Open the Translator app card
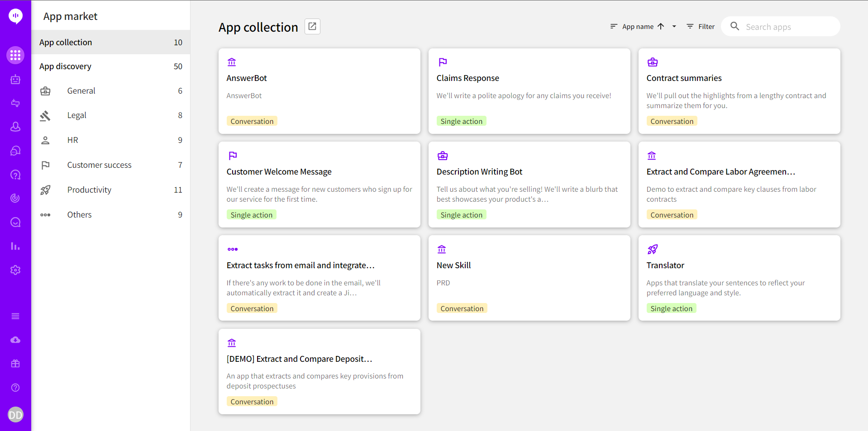The height and width of the screenshot is (431, 868). tap(739, 278)
